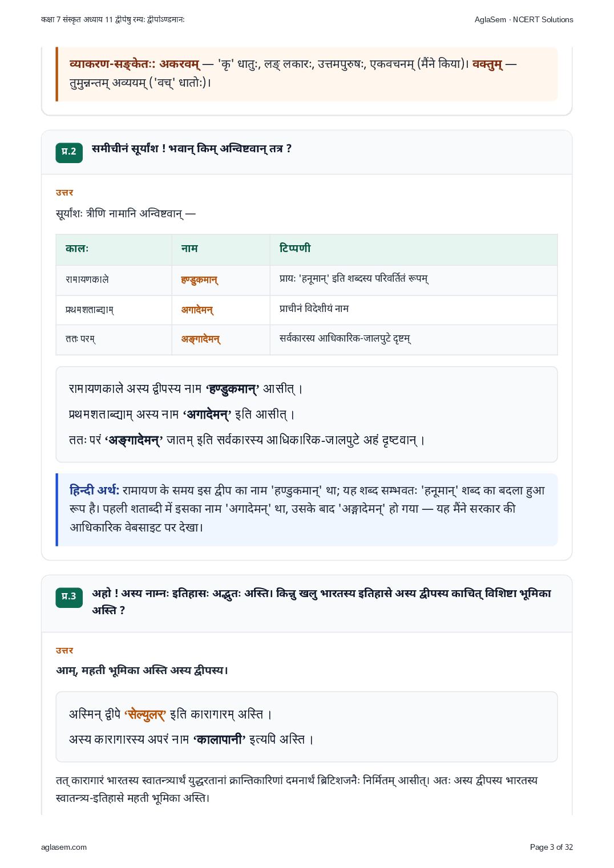
Task: Click the प्र.2 question badge
Action: (69, 152)
